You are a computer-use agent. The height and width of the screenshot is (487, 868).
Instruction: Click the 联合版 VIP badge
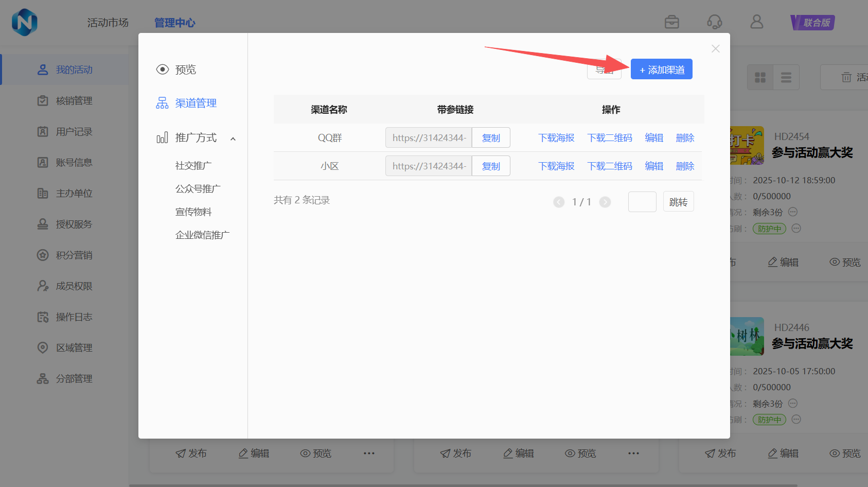coord(812,23)
